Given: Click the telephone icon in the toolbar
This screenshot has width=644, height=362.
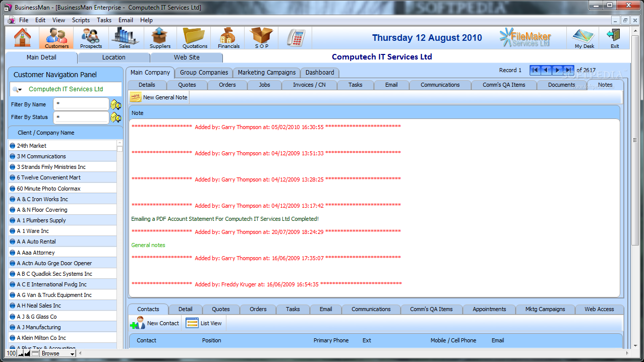Looking at the screenshot, I should coord(295,37).
